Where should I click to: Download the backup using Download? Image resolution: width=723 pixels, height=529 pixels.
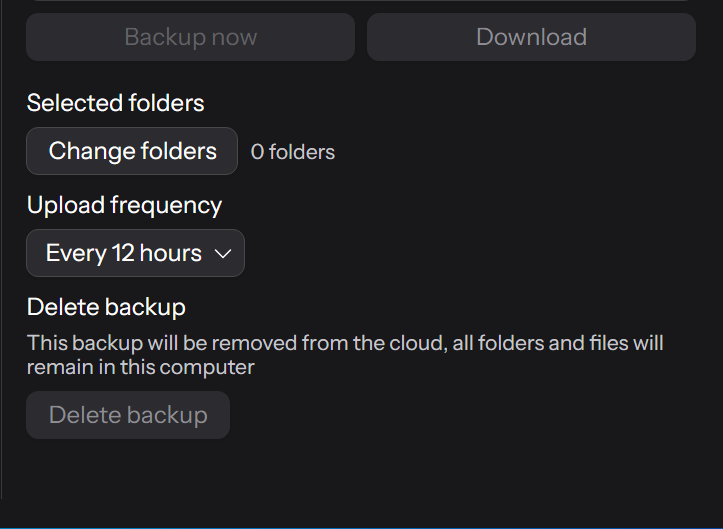coord(531,38)
